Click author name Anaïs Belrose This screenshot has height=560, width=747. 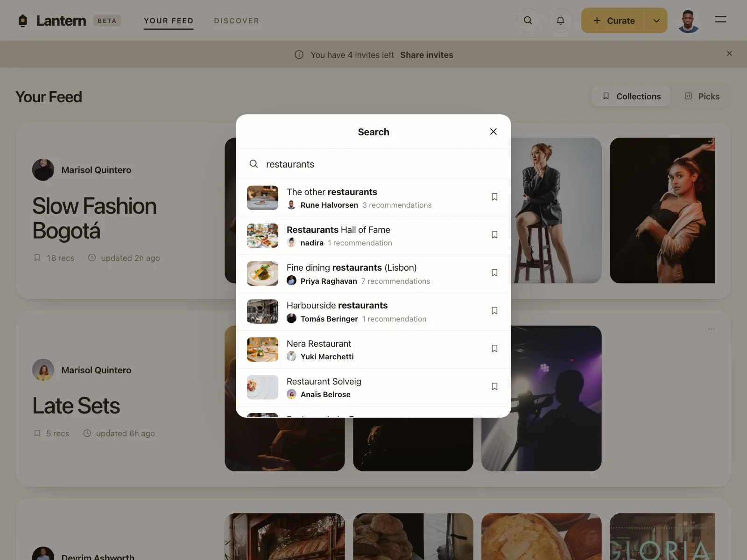coord(325,394)
